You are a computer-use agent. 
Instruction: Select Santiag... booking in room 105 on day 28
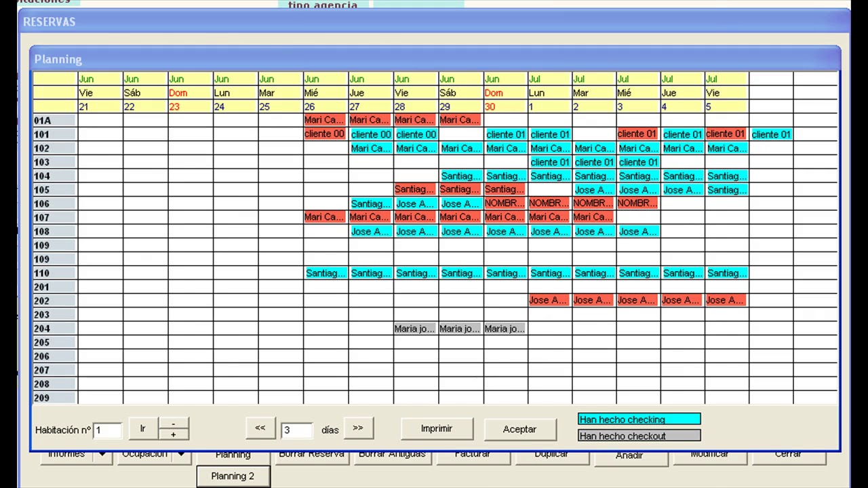pyautogui.click(x=414, y=190)
